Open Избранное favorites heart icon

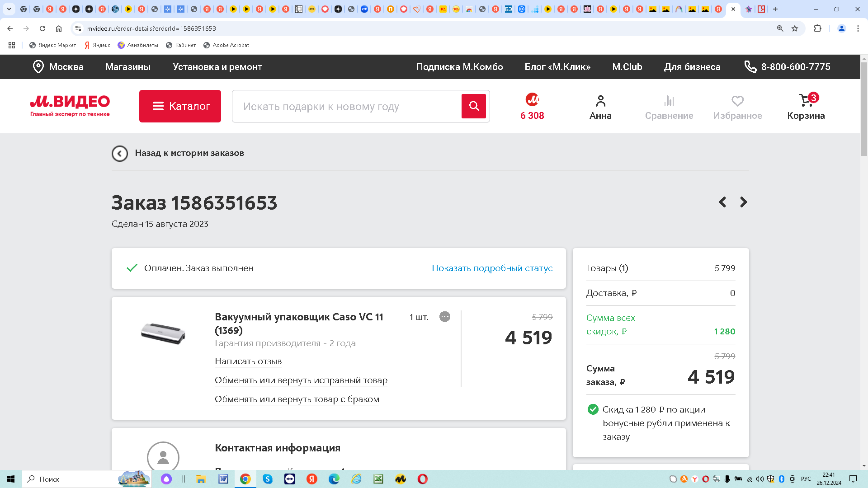(x=738, y=107)
